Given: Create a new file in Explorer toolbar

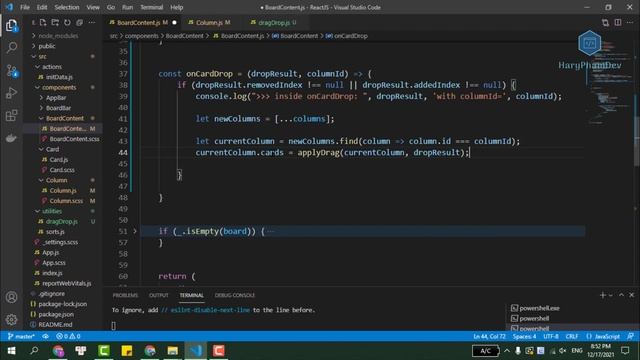Looking at the screenshot, I should click(43, 22).
